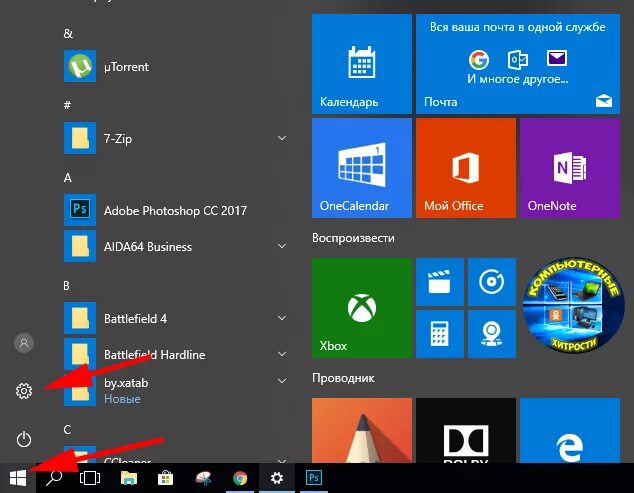Image resolution: width=634 pixels, height=493 pixels.
Task: Open the Почта mail tile
Action: point(518,64)
